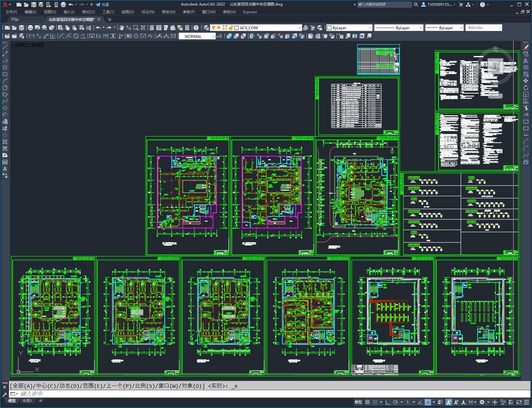532x408 pixels.
Task: Click the 共享 share button
Action: [103, 4]
